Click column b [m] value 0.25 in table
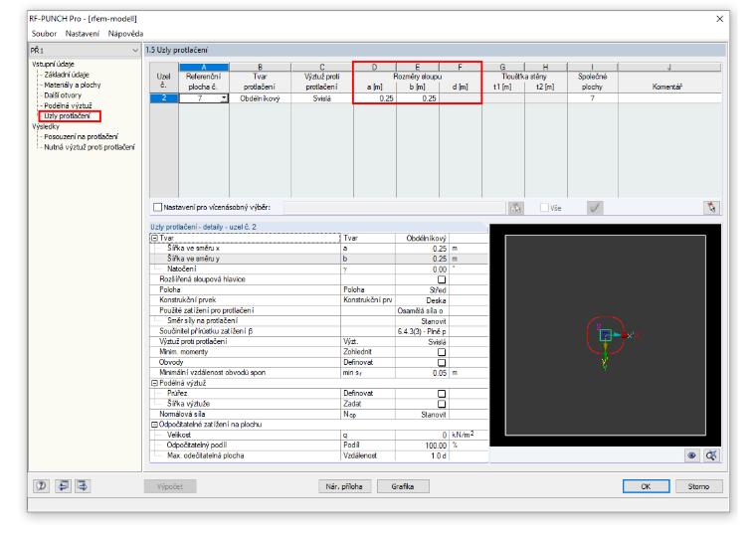 pyautogui.click(x=418, y=98)
